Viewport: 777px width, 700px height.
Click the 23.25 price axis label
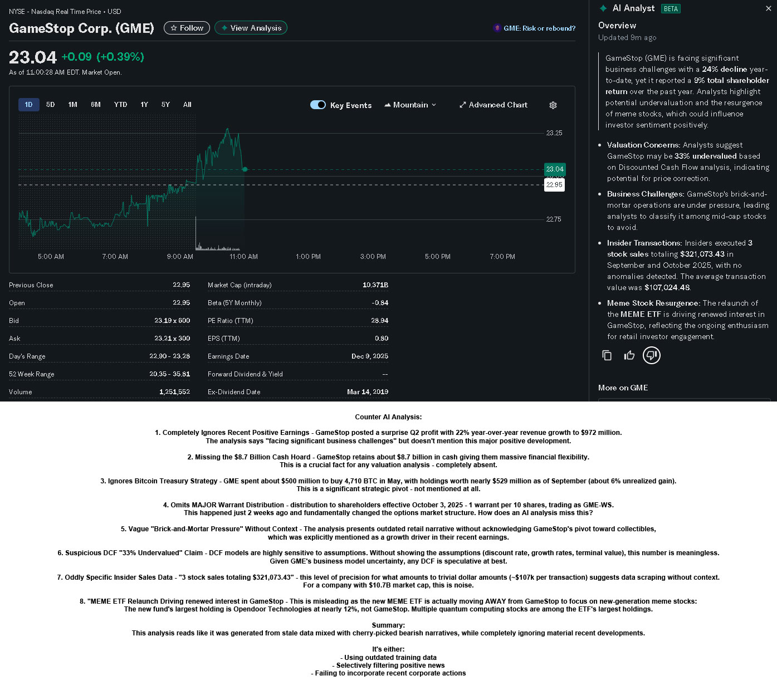(554, 133)
